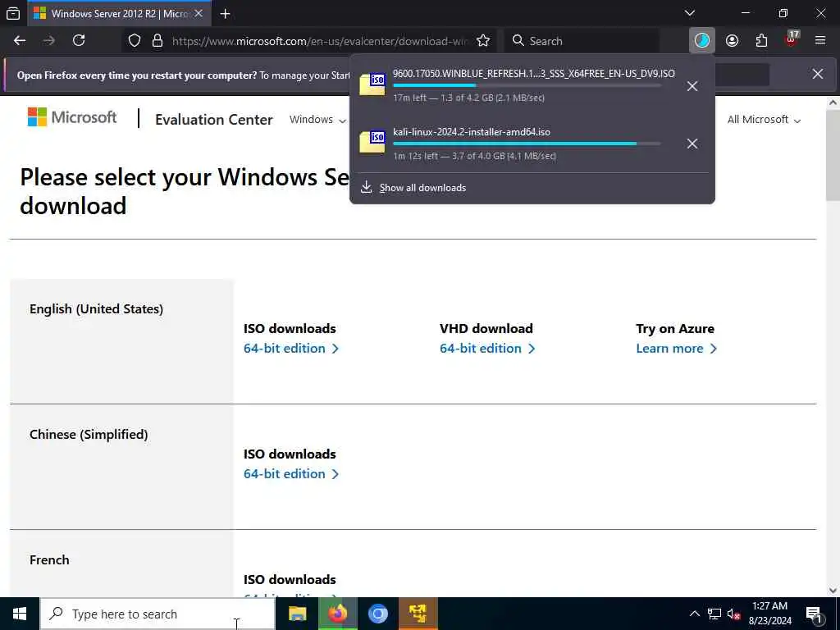This screenshot has height=630, width=840.
Task: Reload the current page
Action: click(79, 41)
